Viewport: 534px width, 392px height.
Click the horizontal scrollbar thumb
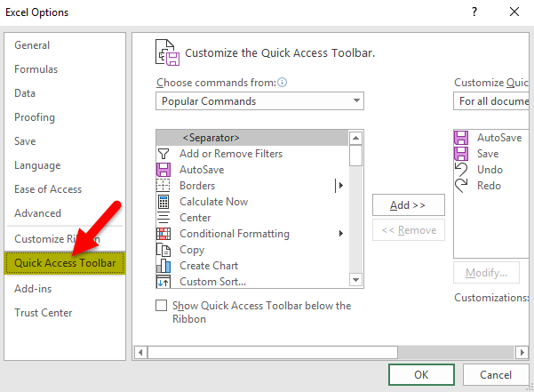point(273,352)
